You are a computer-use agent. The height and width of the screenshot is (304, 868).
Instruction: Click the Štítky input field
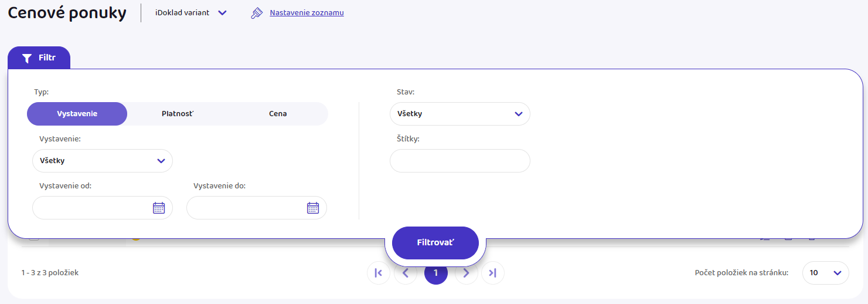[459, 161]
